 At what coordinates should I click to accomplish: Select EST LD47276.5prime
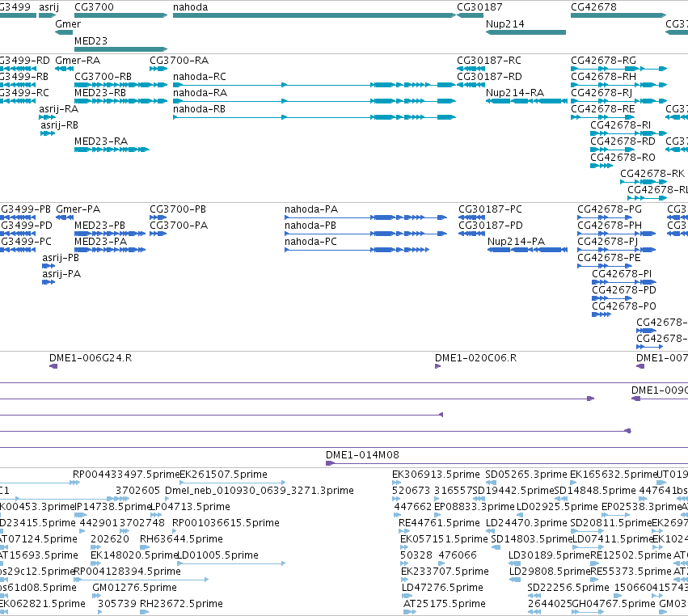tap(407, 596)
